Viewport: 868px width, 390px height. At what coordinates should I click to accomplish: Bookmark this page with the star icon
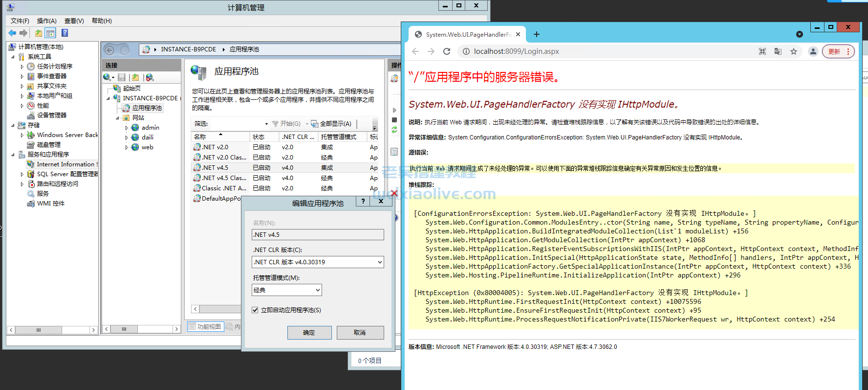(794, 51)
